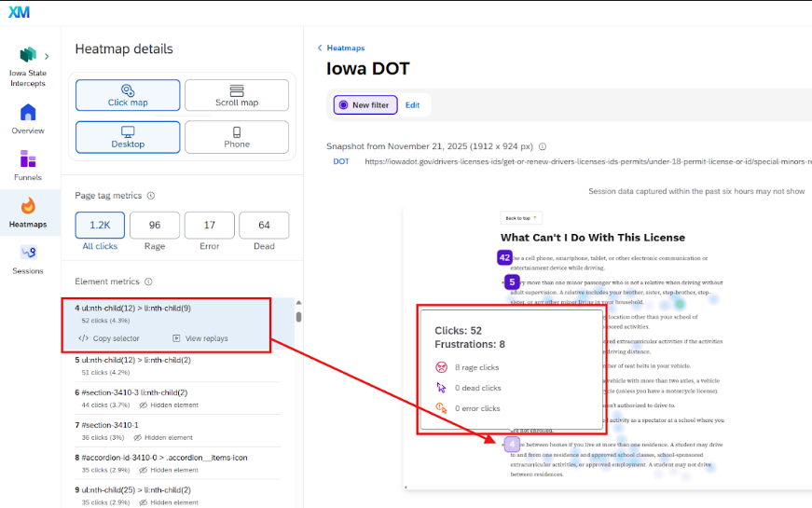Click the Page tag metrics info icon
812x508 pixels.
[151, 196]
